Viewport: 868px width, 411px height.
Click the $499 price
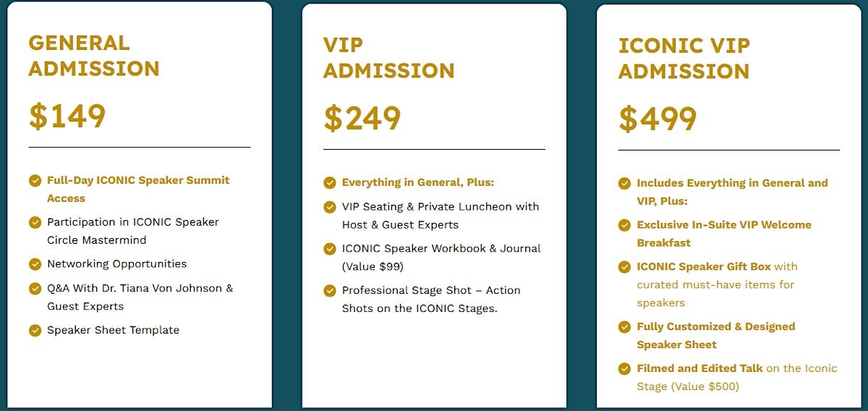658,119
